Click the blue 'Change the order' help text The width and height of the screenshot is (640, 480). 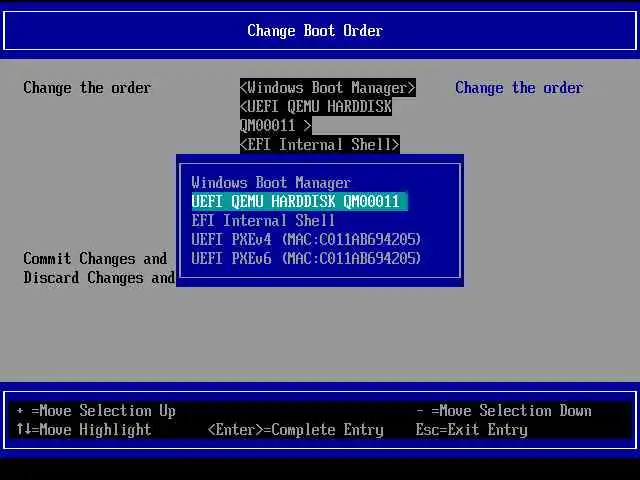coord(519,88)
